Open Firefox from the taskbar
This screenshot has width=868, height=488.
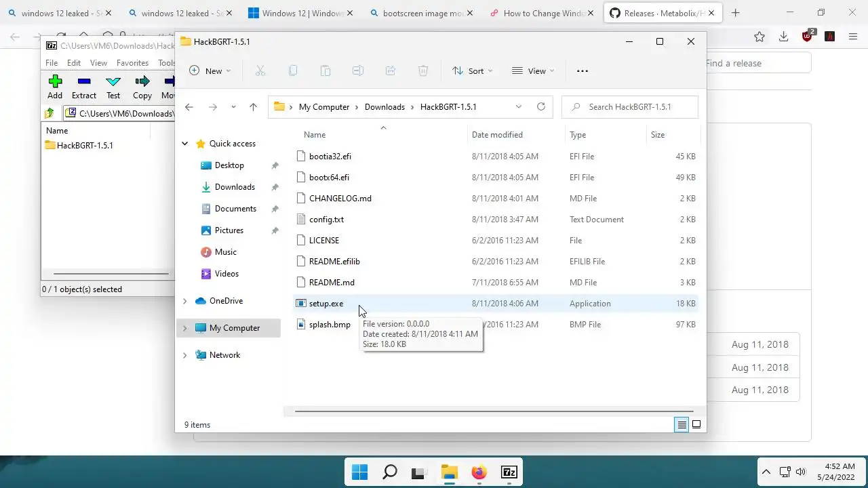click(x=479, y=472)
